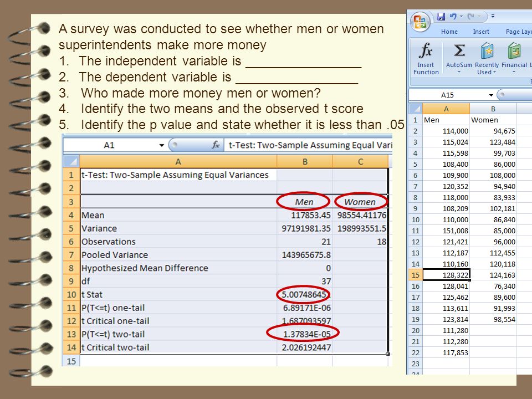
Task: Open the Insert Function dialog from the ribbon
Action: (426, 58)
